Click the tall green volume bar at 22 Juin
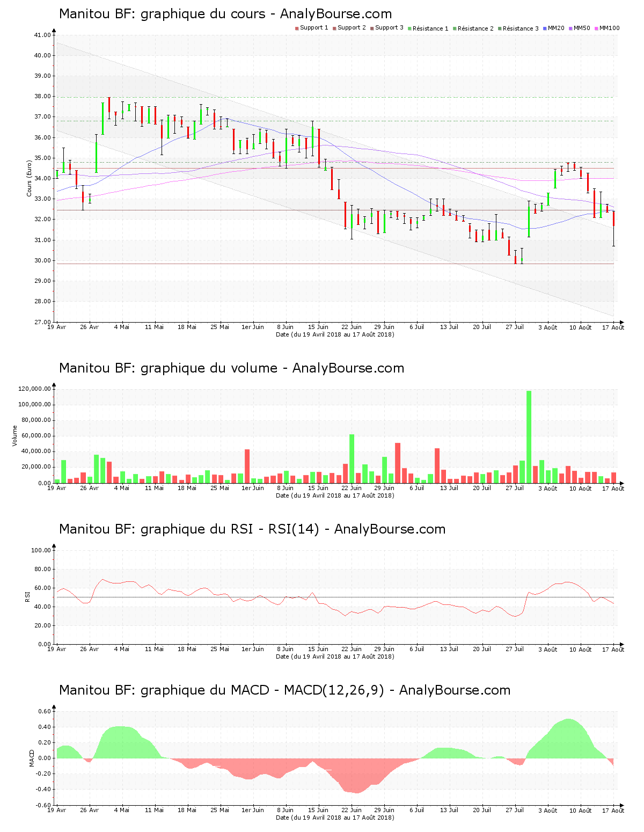This screenshot has height=832, width=644. coord(352,458)
